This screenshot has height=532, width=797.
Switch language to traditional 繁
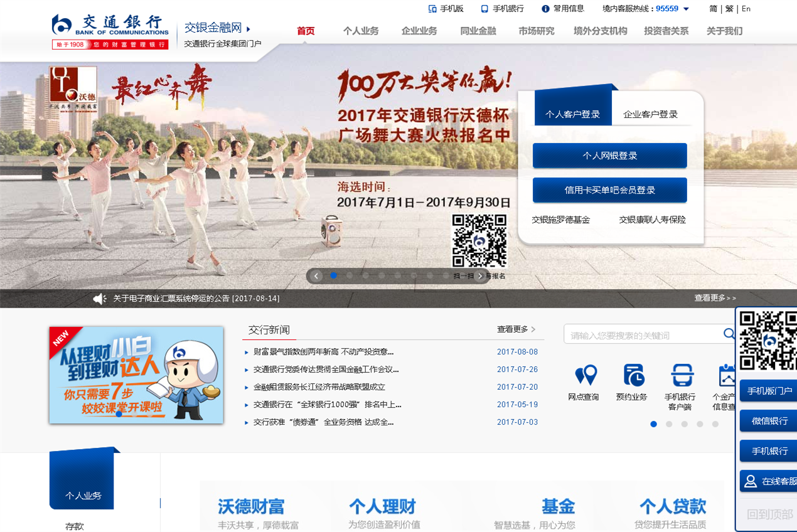729,9
